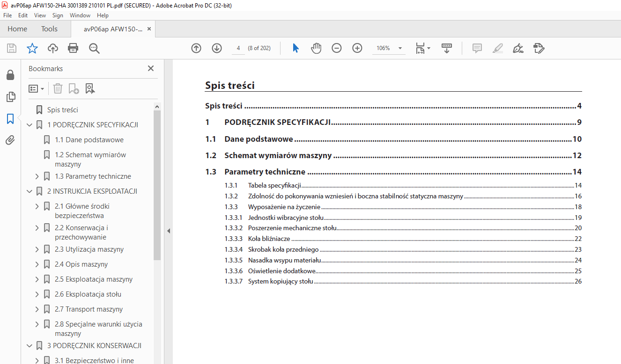Expand 2.4 Opis maszyny bookmark

point(37,264)
